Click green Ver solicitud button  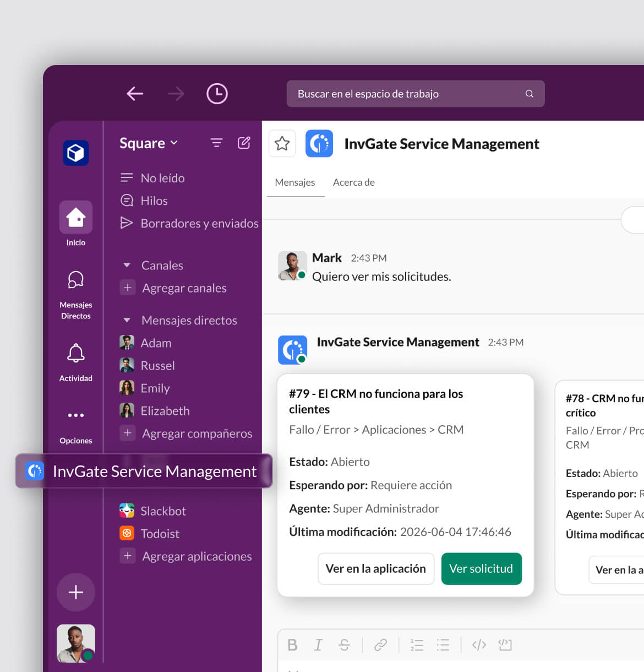(x=482, y=568)
